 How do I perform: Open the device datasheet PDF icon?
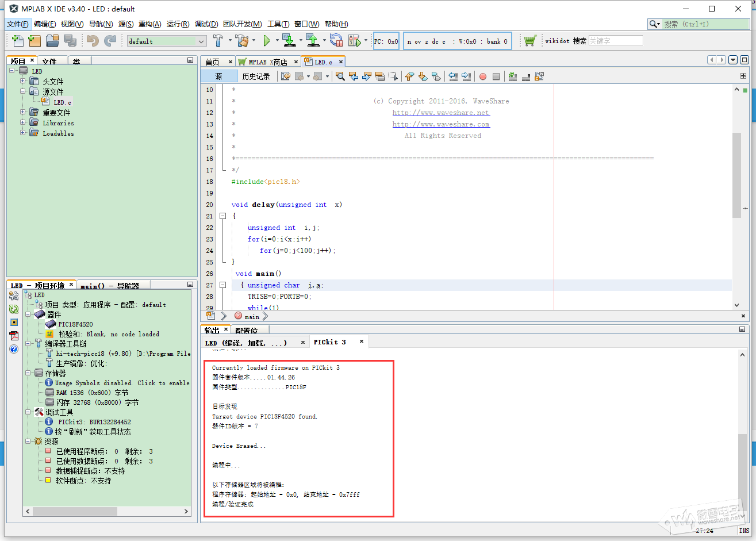click(x=14, y=336)
